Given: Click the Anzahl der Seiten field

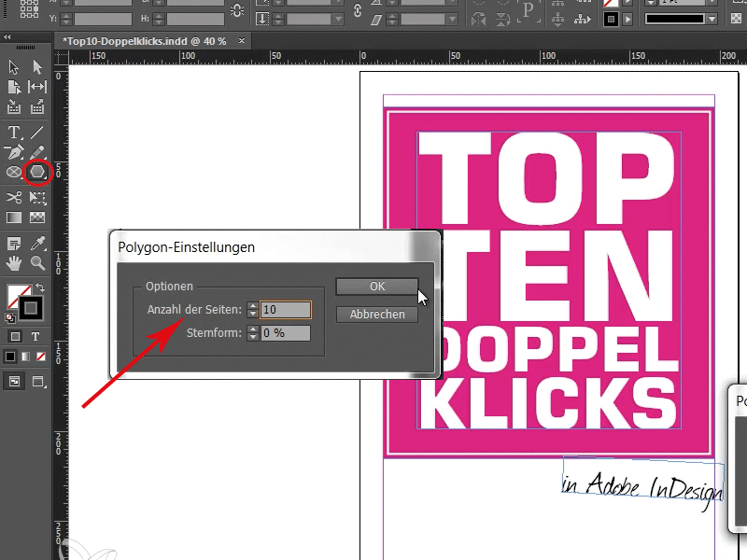Looking at the screenshot, I should point(286,310).
